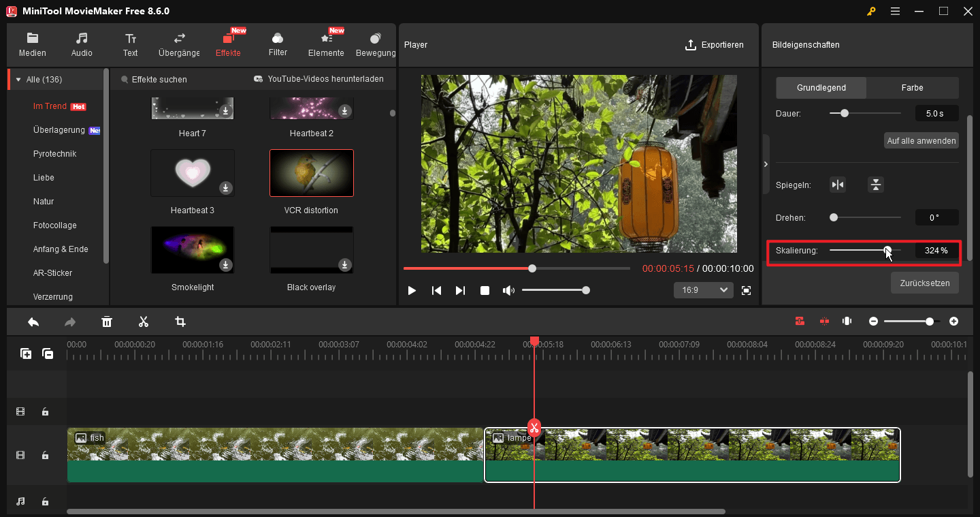Screen dimensions: 980x517
Task: Click the Skalierung slider handle
Action: coord(887,251)
